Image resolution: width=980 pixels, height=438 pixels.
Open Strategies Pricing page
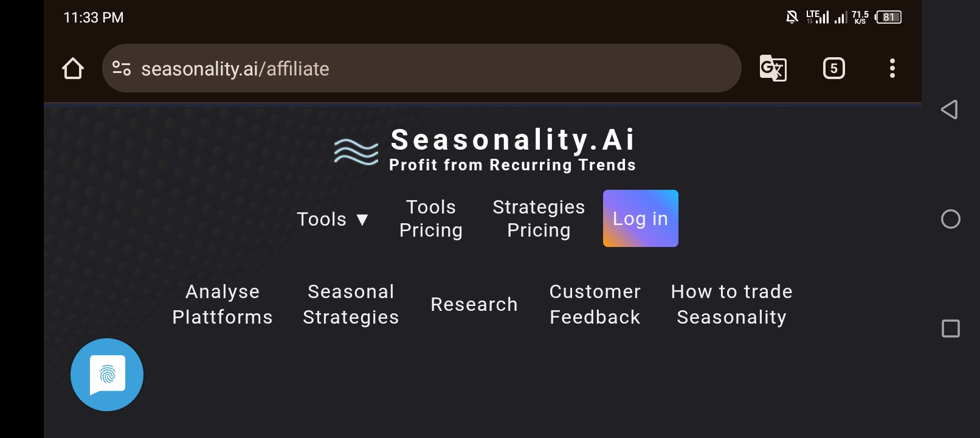(539, 218)
